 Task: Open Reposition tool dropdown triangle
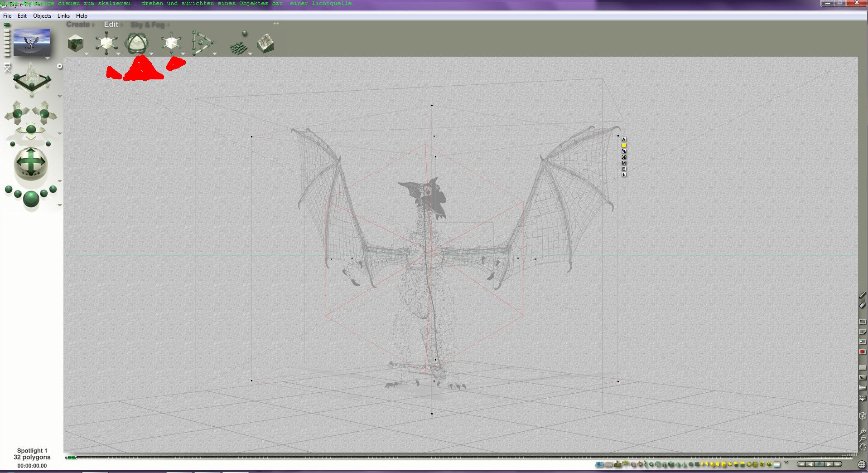(x=183, y=54)
